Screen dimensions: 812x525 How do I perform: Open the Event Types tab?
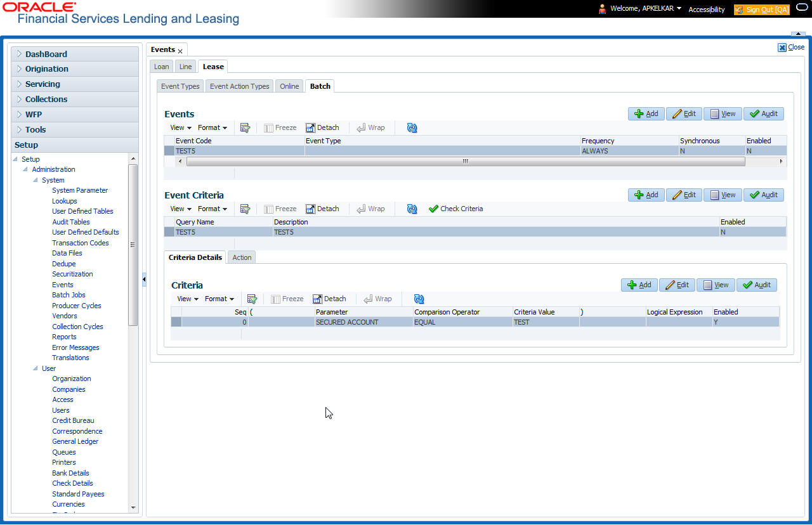coord(180,86)
